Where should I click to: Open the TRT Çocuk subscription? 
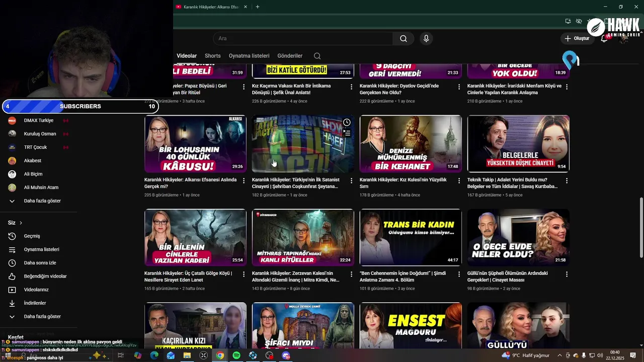[35, 147]
